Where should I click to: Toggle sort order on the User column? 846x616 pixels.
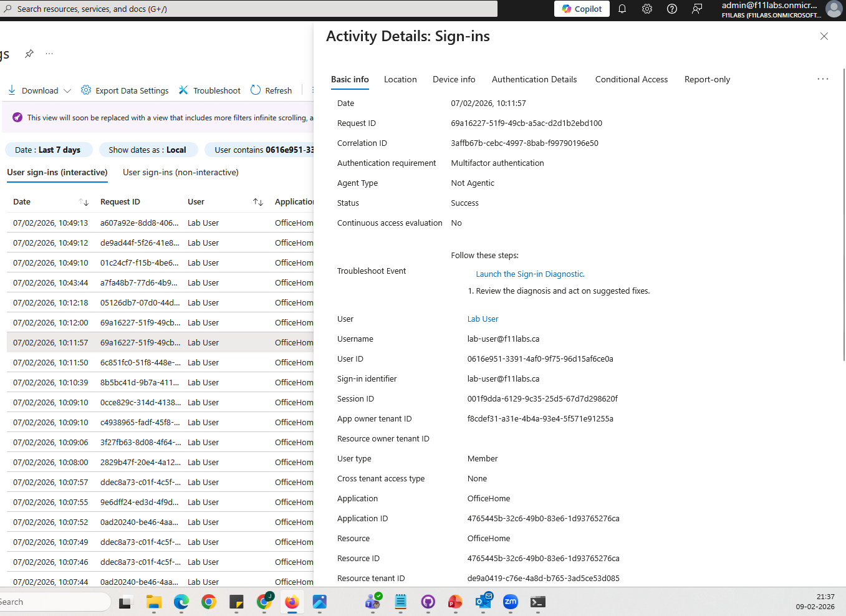click(257, 201)
